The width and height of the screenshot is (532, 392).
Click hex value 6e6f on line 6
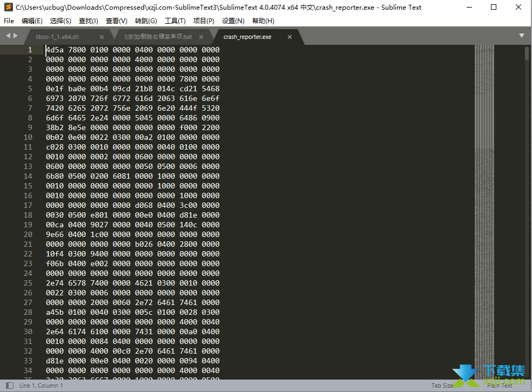pyautogui.click(x=211, y=99)
